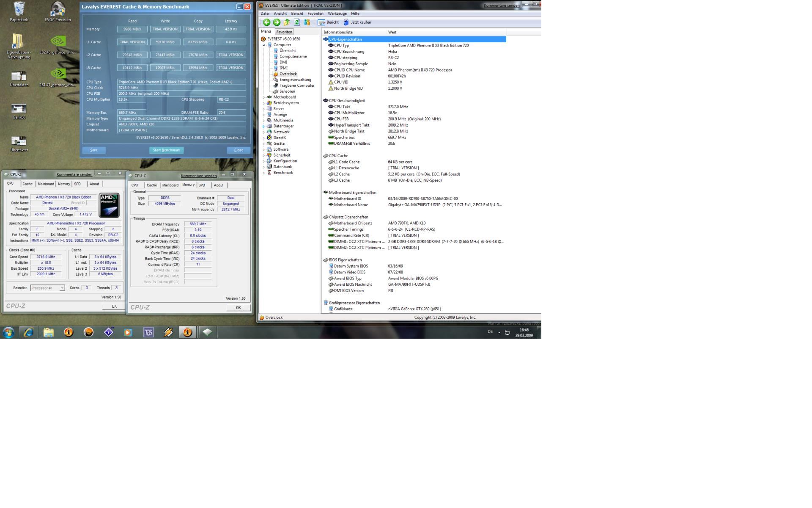Screen dimensions: 812x508
Task: Open the Papierkorb desktop icon
Action: 19,11
